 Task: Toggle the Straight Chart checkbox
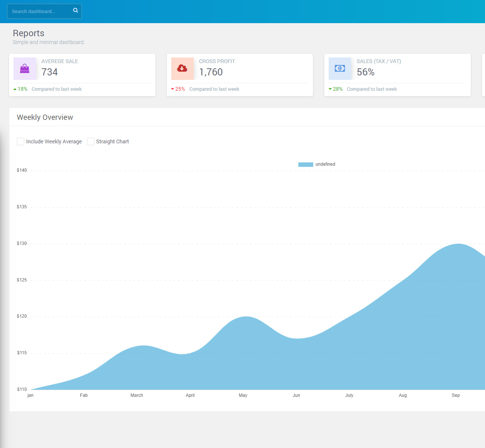(91, 141)
